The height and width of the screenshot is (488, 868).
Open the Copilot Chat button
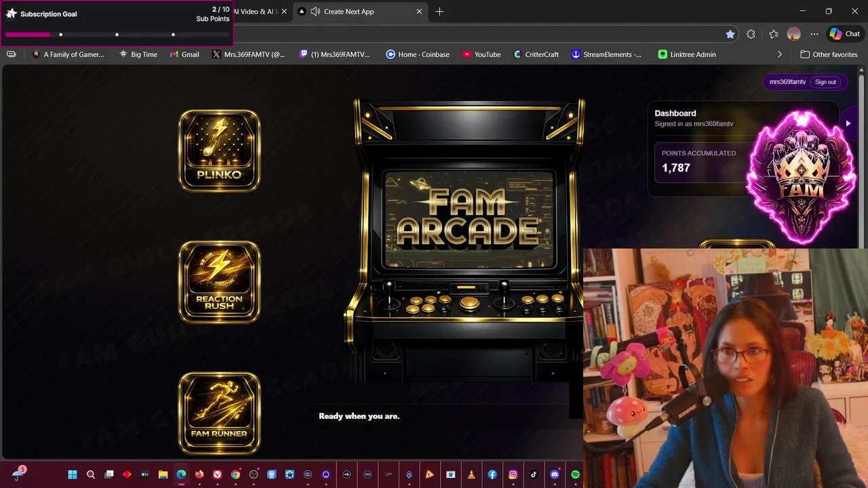[x=845, y=34]
